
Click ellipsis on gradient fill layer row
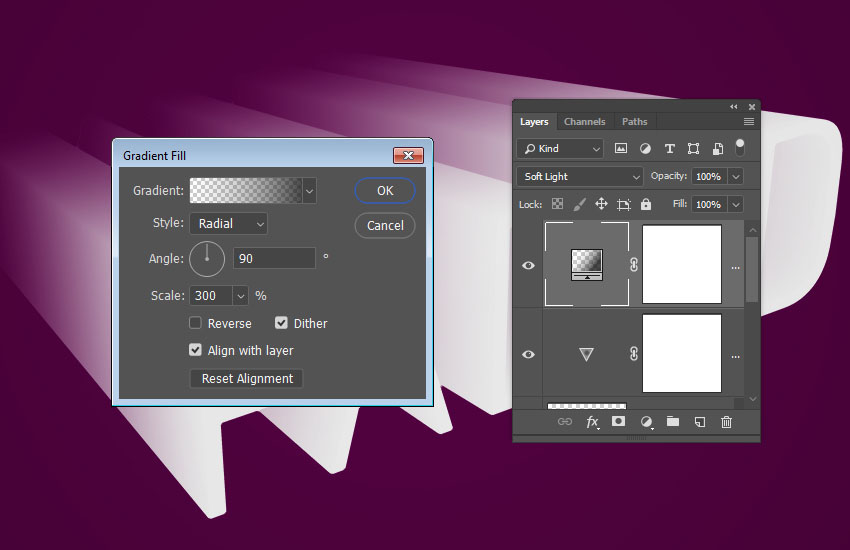tap(735, 268)
